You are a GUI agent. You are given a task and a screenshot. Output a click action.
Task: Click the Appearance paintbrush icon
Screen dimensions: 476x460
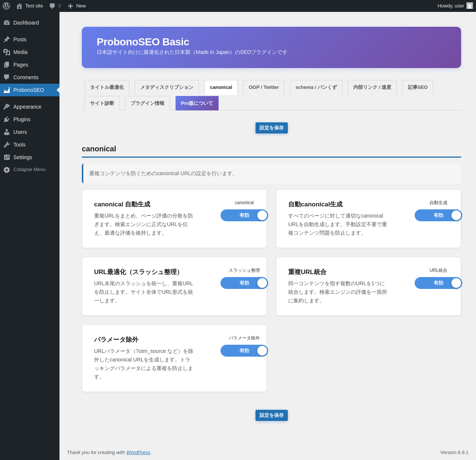tap(7, 107)
